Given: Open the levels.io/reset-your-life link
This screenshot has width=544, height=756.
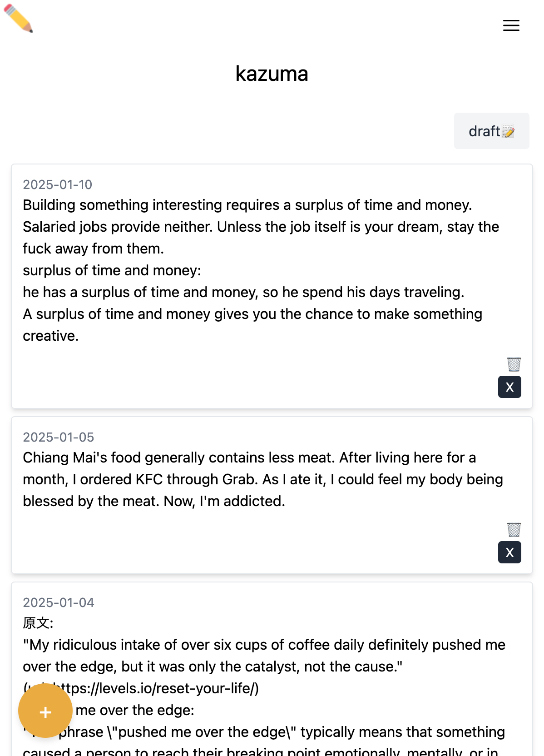Looking at the screenshot, I should tap(154, 688).
